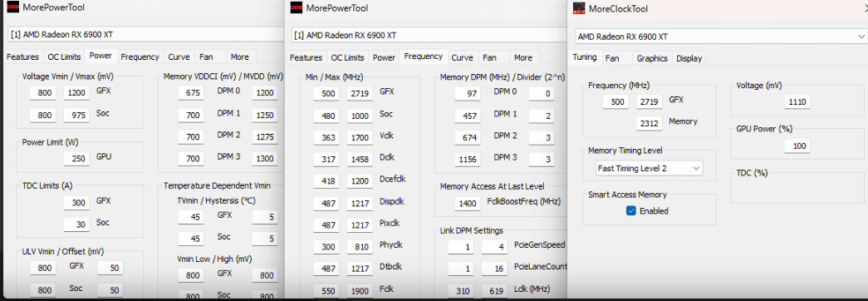The width and height of the screenshot is (868, 301).
Task: Open the OC Limits tab in first MorePowerTool
Action: coord(64,57)
